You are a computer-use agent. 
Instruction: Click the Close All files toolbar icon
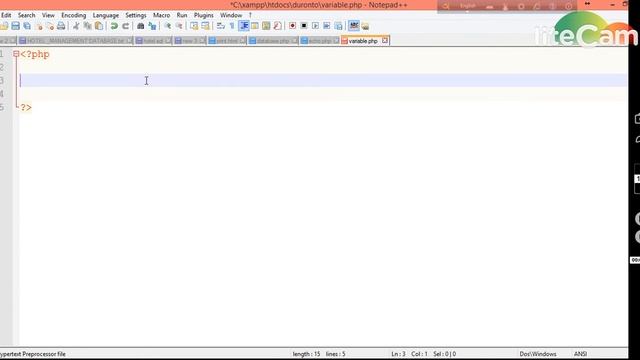pyautogui.click(x=50, y=26)
